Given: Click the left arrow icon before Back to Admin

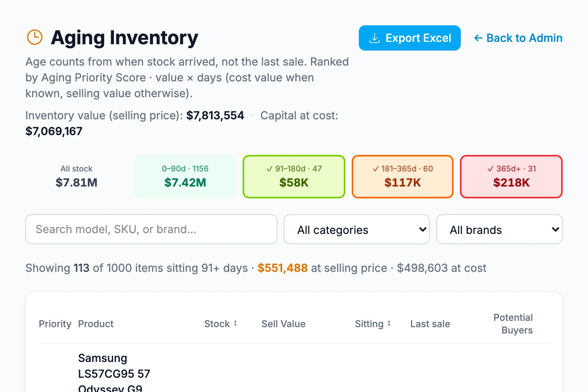Looking at the screenshot, I should click(x=478, y=38).
